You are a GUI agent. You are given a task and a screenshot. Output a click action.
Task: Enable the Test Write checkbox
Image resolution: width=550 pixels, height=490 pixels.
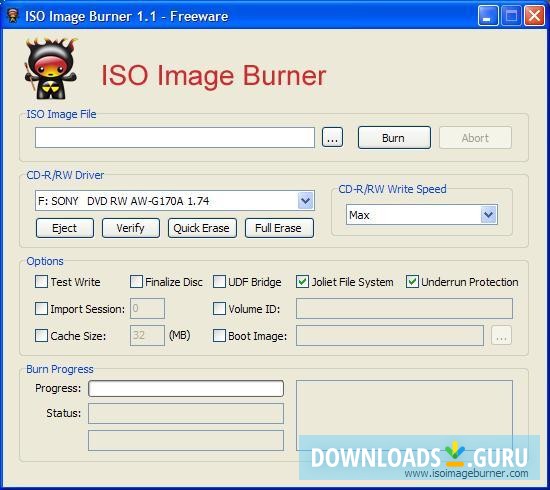41,282
